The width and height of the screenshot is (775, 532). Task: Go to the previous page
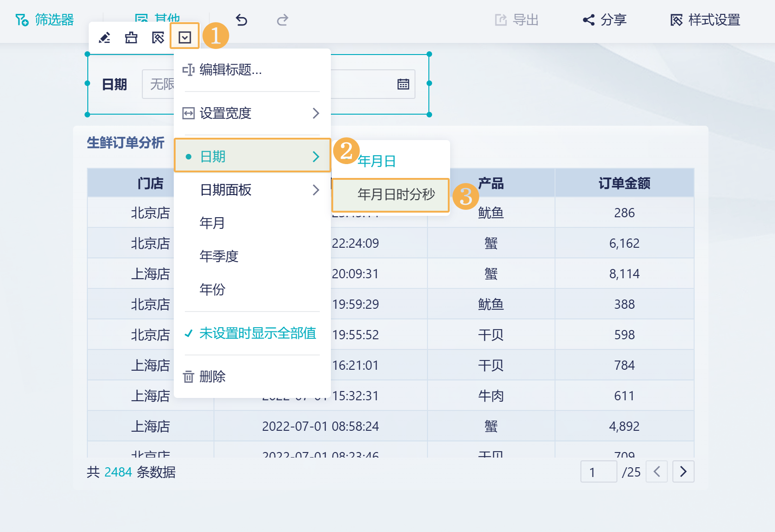coord(657,472)
